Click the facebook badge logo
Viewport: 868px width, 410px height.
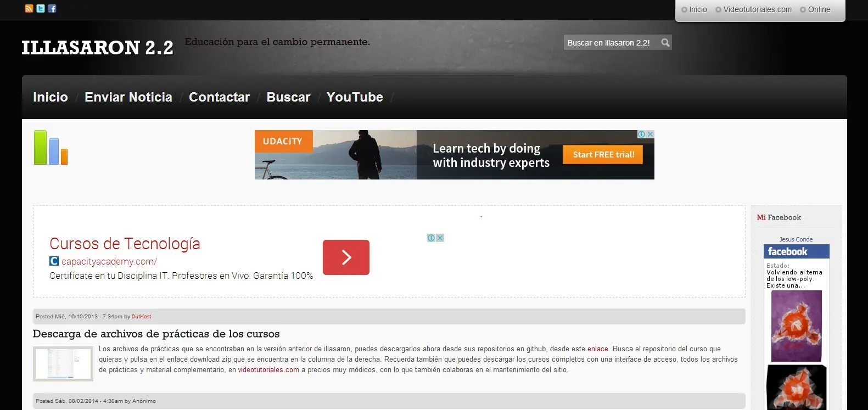(796, 251)
